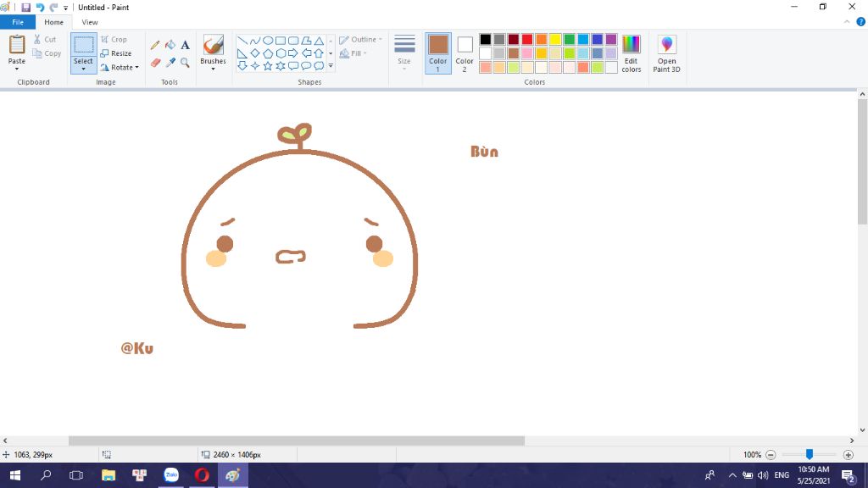Select the Text tool
Viewport: 868px width, 488px height.
point(186,45)
